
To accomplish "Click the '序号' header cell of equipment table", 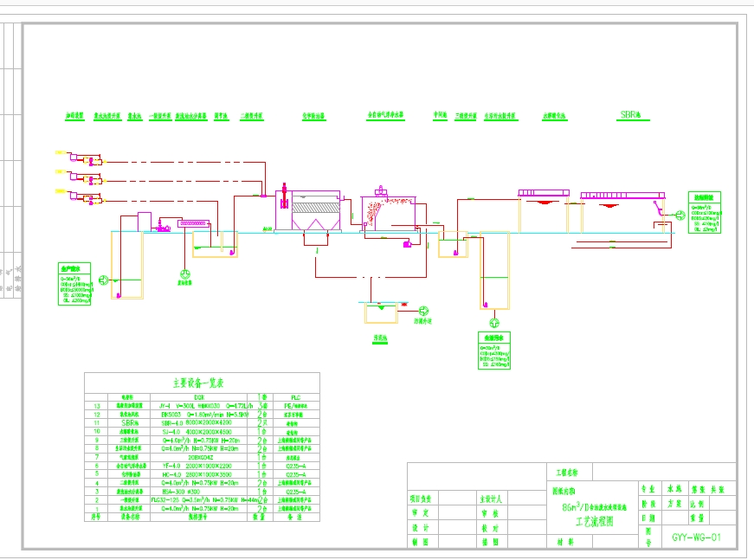I will pos(96,517).
